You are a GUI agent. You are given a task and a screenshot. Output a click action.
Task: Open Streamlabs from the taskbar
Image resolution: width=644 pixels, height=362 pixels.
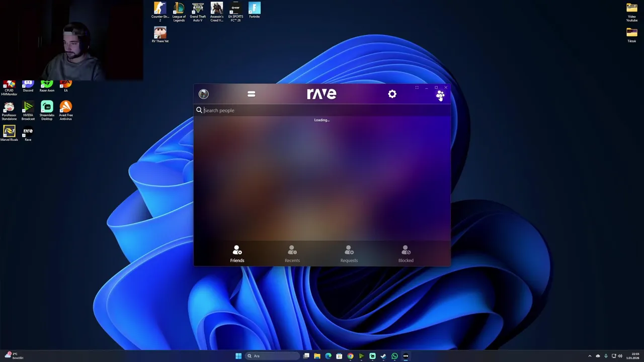[x=372, y=356]
